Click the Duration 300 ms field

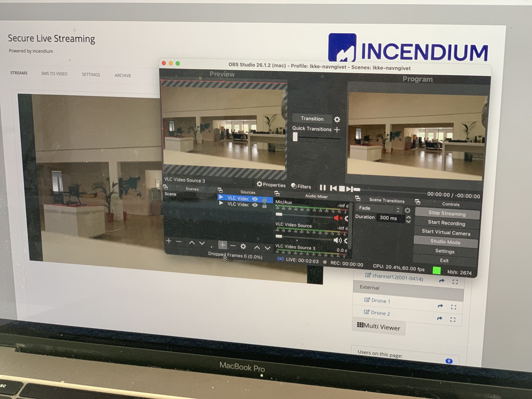(x=391, y=218)
